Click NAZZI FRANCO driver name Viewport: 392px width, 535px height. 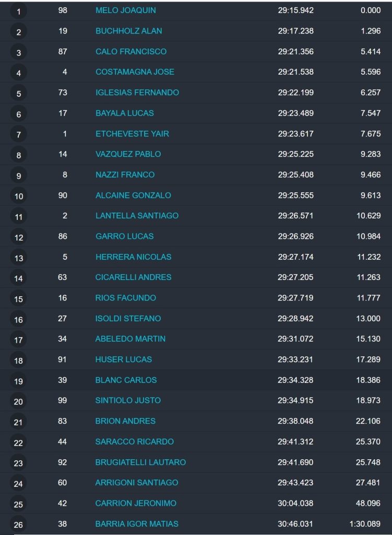125,175
